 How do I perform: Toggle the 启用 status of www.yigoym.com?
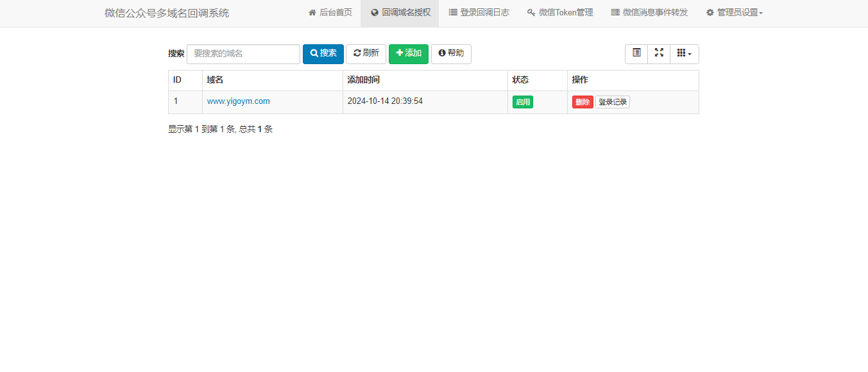coord(522,101)
